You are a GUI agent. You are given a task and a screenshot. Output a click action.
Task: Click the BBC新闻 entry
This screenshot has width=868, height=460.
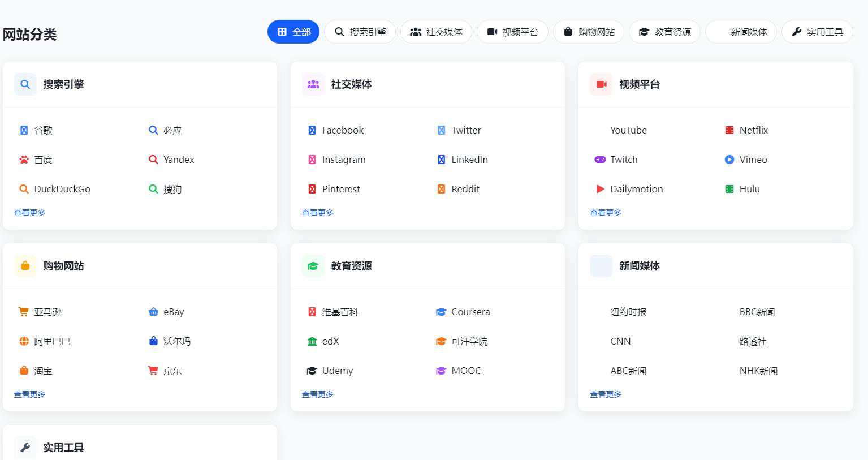coord(757,312)
